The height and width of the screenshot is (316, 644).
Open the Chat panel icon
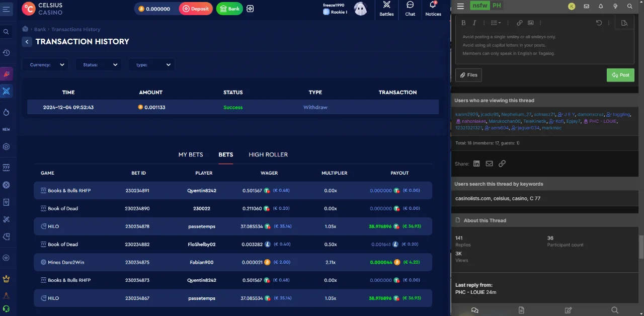coord(410,9)
